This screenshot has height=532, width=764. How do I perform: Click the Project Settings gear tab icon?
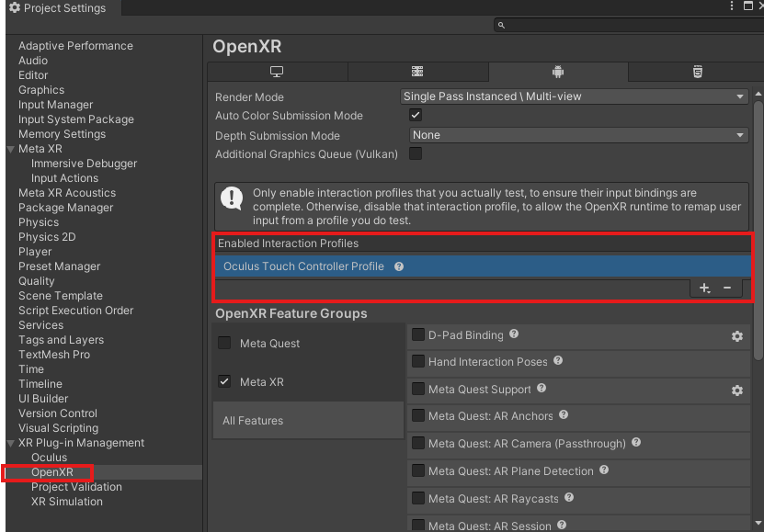point(15,7)
